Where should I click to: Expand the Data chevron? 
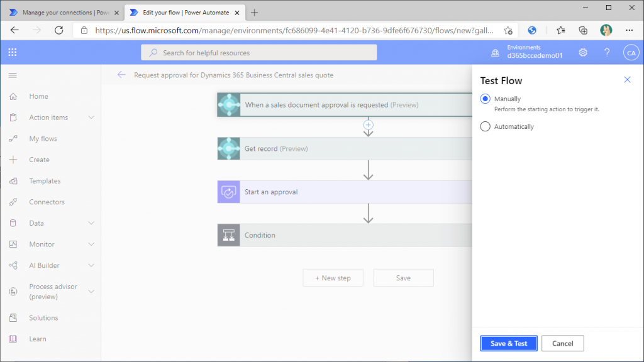pos(91,223)
